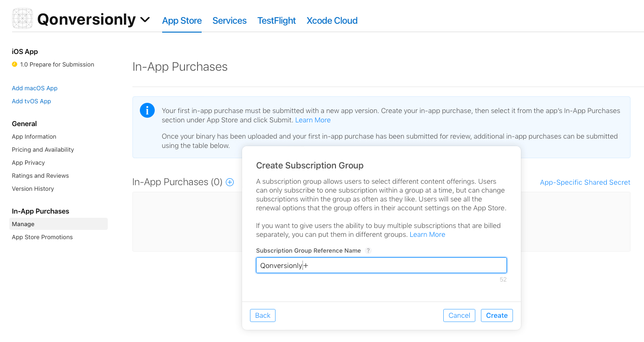Select Pricing and Availability in the sidebar
The width and height of the screenshot is (644, 342).
(43, 149)
